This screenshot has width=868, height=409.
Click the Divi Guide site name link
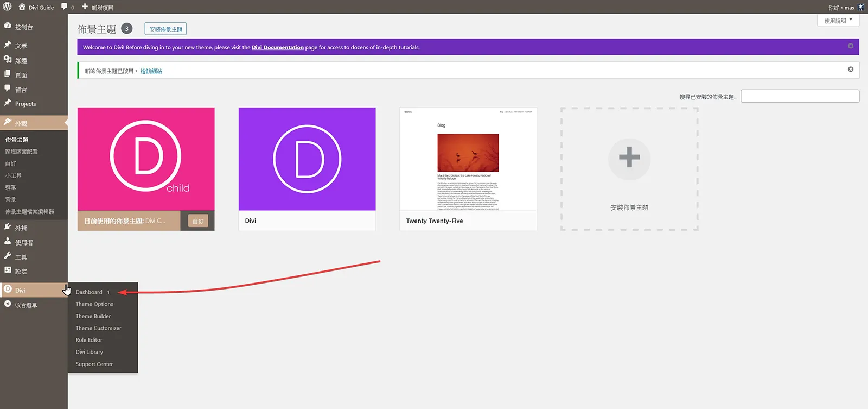coord(41,8)
